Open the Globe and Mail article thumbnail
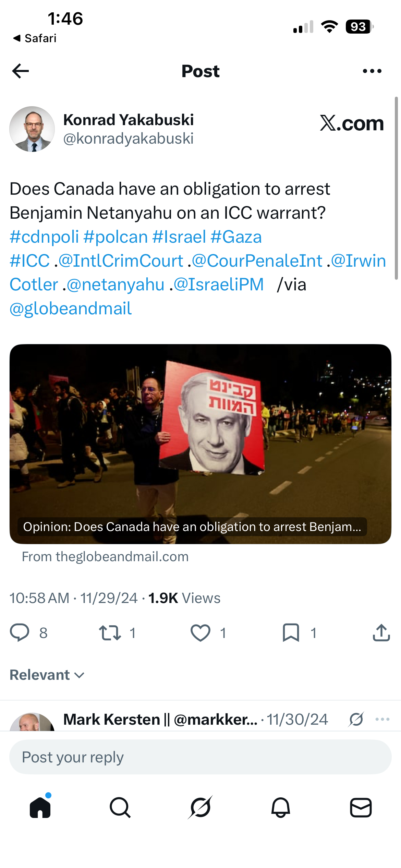Viewport: 401px width, 868px height. click(200, 444)
